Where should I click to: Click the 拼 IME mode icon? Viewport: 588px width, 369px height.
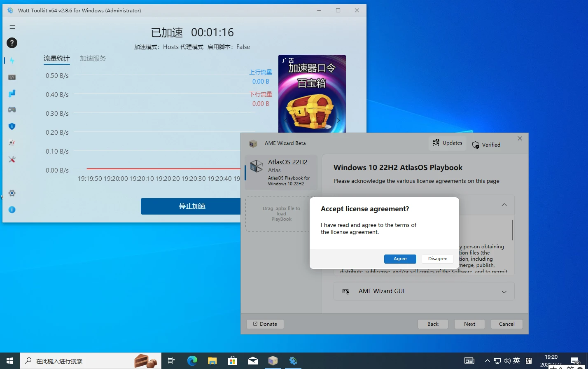coord(529,361)
